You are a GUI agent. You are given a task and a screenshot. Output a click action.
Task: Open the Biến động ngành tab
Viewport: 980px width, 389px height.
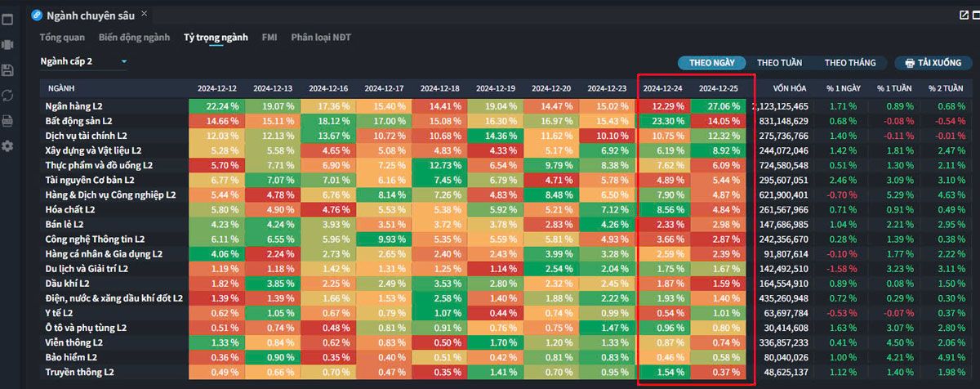click(x=134, y=38)
